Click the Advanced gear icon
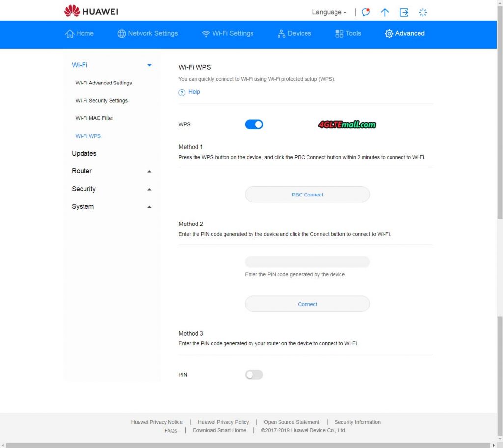This screenshot has width=503, height=448. (x=389, y=34)
